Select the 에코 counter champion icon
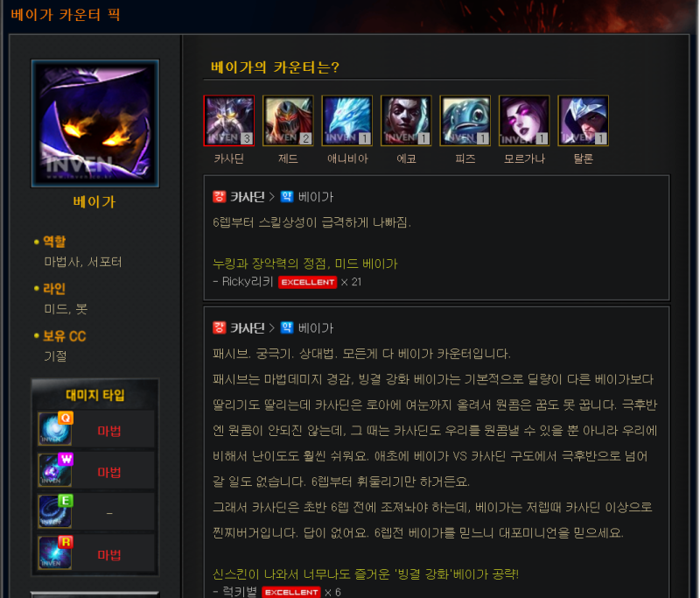 tap(406, 121)
